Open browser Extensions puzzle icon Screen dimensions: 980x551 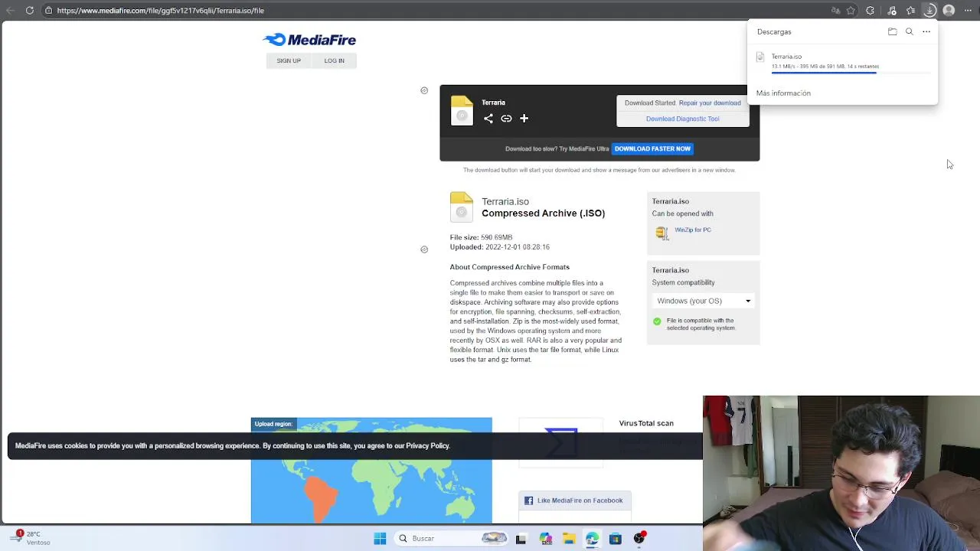870,10
